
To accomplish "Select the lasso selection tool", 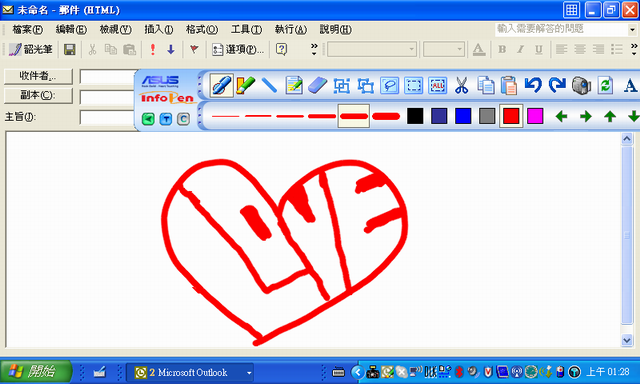I will 390,86.
